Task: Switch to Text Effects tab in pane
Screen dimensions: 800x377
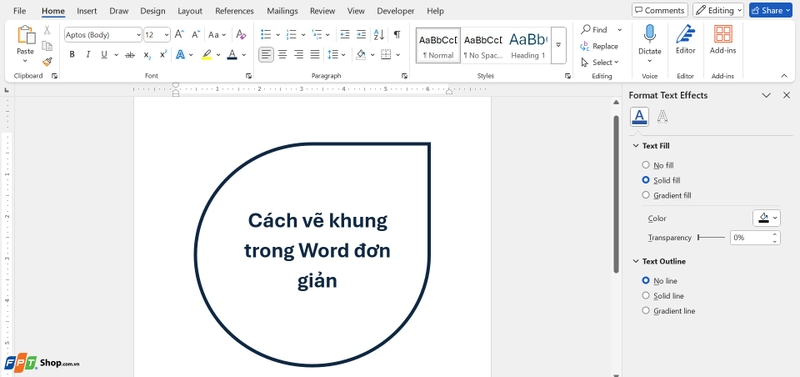Action: point(662,116)
